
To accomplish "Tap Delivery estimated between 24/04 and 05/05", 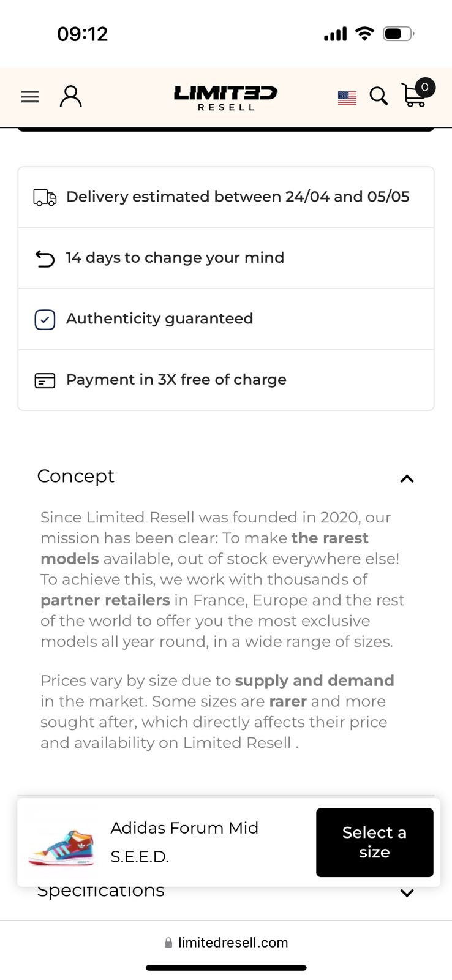I will coord(238,197).
